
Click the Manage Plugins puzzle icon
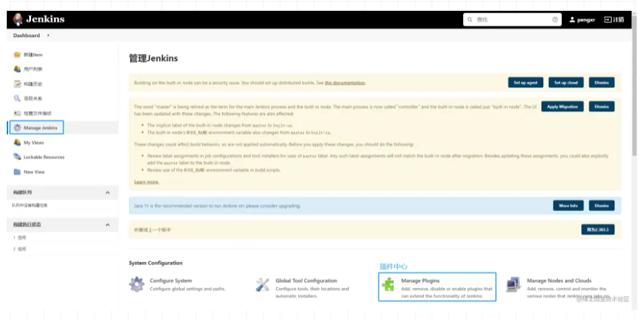[x=387, y=284]
